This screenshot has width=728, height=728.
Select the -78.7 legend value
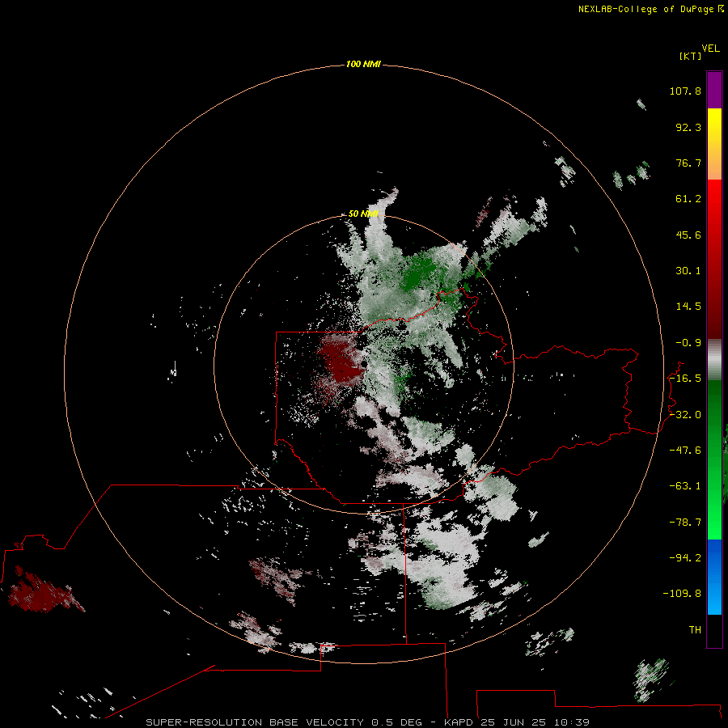(x=685, y=523)
